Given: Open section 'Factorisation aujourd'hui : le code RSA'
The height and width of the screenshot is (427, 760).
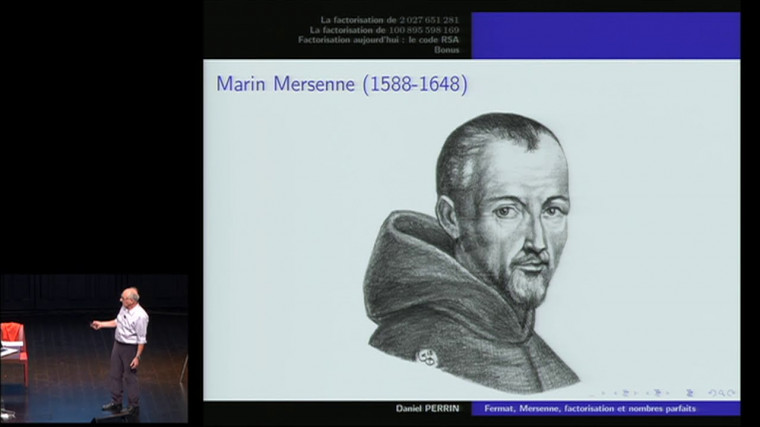Looking at the screenshot, I should point(378,40).
